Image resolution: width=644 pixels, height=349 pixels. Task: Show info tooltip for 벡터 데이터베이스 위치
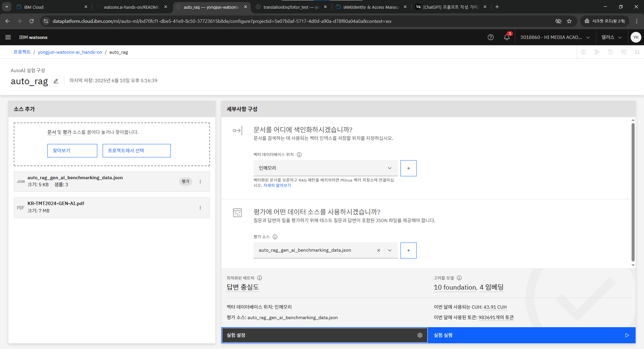(299, 155)
